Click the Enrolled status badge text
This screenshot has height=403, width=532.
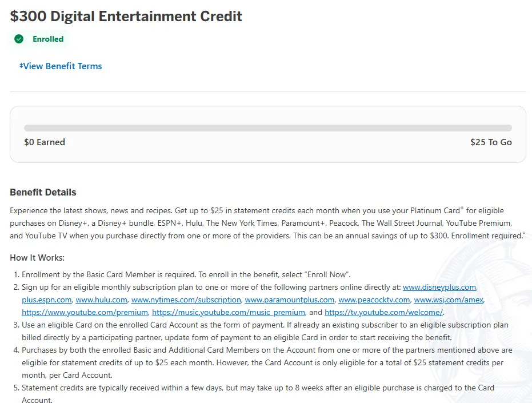tap(48, 39)
